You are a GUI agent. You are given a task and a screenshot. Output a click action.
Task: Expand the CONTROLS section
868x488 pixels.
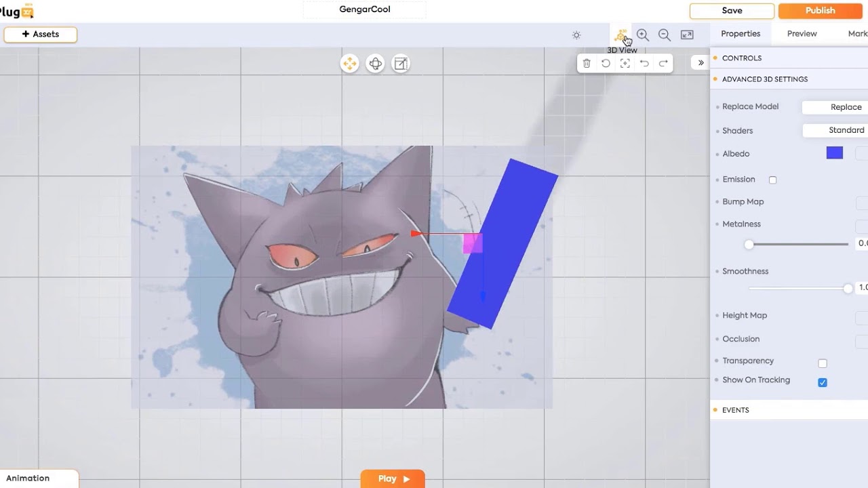(789, 58)
